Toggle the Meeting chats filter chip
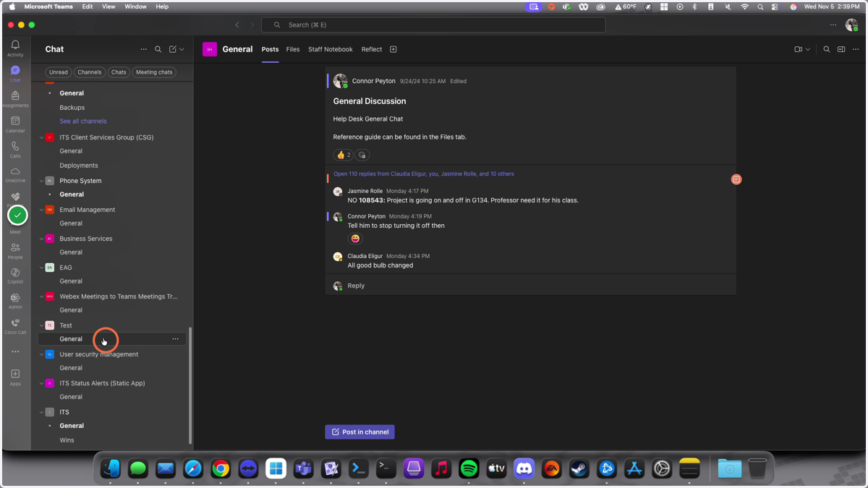Image resolution: width=868 pixels, height=488 pixels. pos(154,72)
